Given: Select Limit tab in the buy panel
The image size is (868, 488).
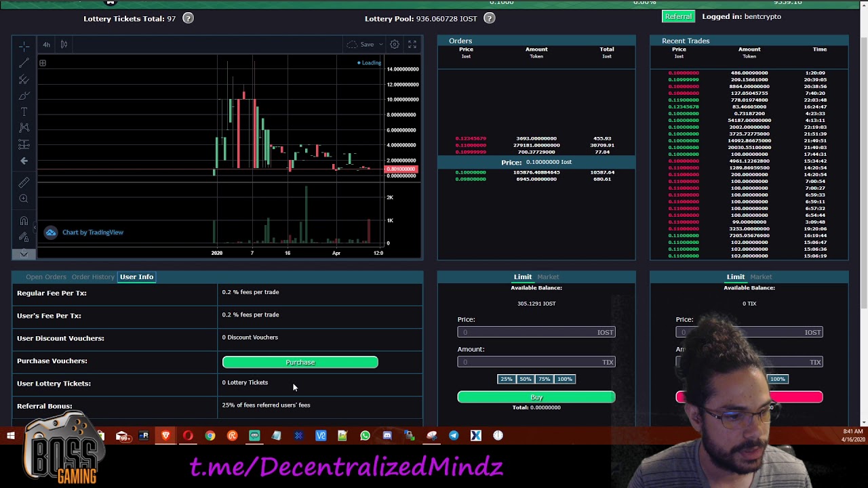Looking at the screenshot, I should point(522,277).
